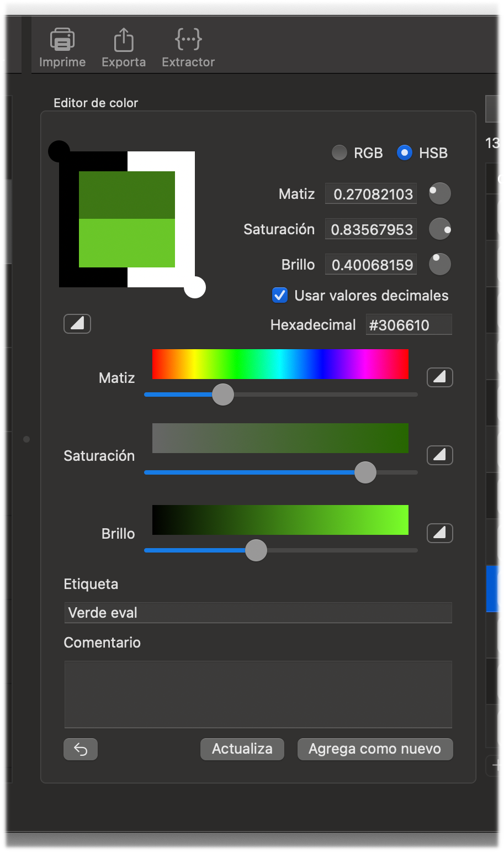Select the RGB radio button
The width and height of the screenshot is (504, 852).
tap(339, 153)
